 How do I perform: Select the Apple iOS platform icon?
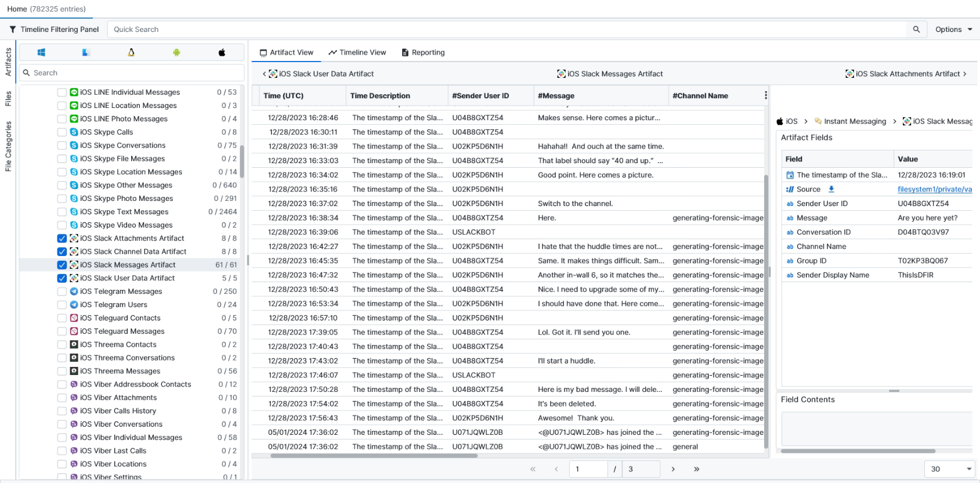[222, 52]
